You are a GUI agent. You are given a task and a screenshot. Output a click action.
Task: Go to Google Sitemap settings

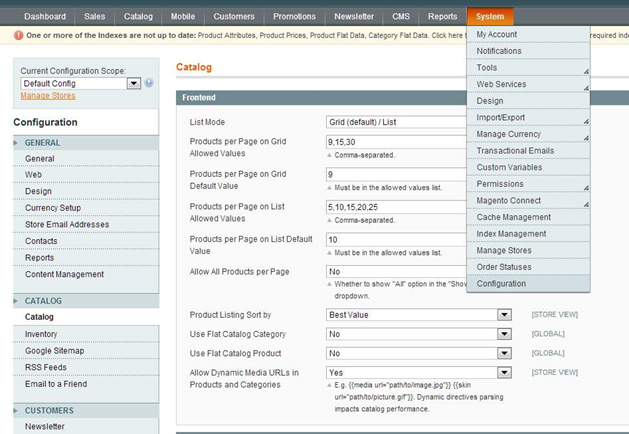(x=54, y=351)
